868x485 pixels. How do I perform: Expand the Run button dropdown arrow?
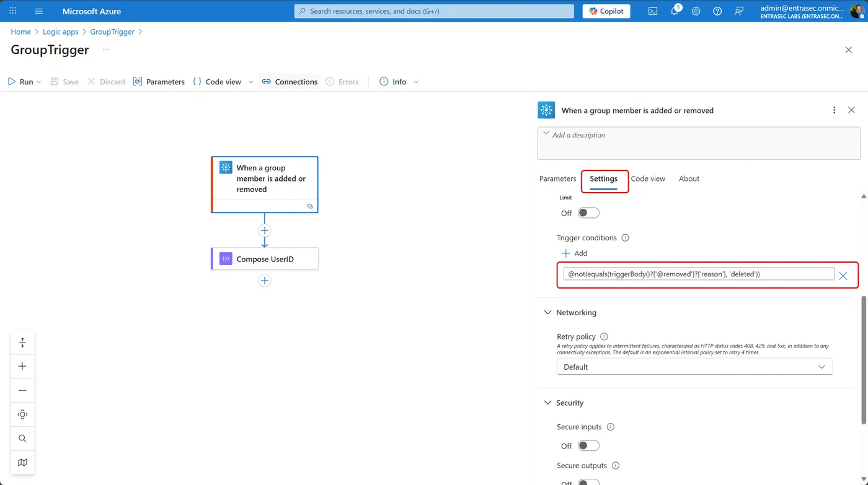coord(39,82)
